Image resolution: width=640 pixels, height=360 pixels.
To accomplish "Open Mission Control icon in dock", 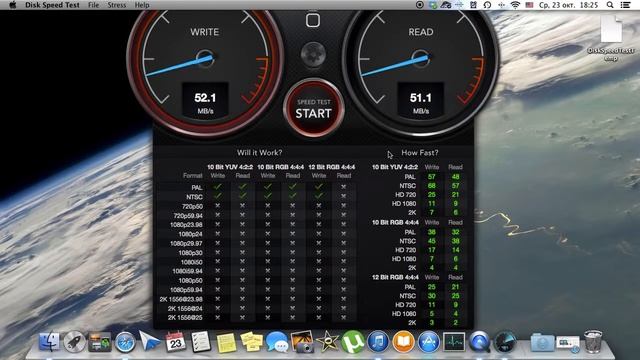I will tap(100, 342).
